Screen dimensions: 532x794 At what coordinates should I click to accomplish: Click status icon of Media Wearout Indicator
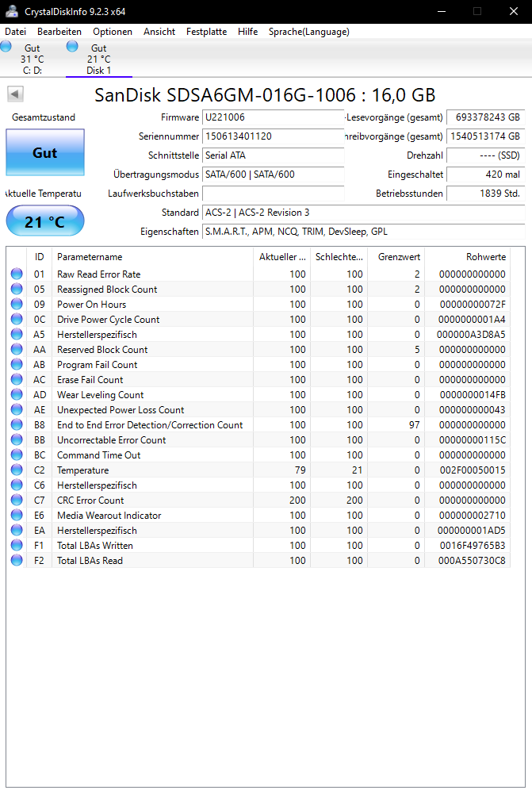(17, 515)
